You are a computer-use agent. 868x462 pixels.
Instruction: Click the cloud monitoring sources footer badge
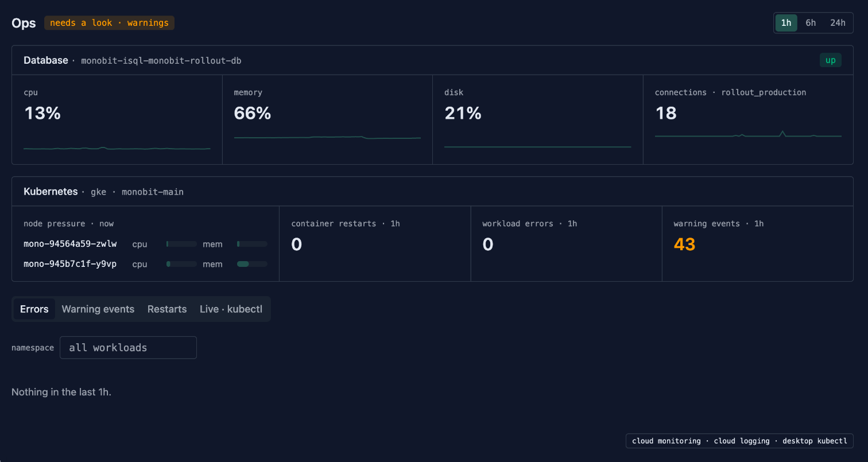point(739,441)
